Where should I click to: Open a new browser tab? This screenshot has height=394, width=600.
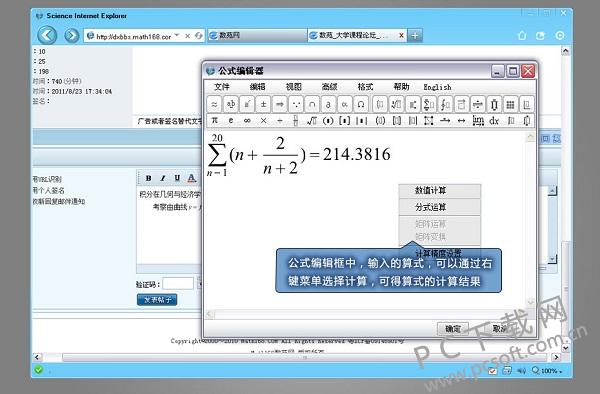(x=415, y=36)
